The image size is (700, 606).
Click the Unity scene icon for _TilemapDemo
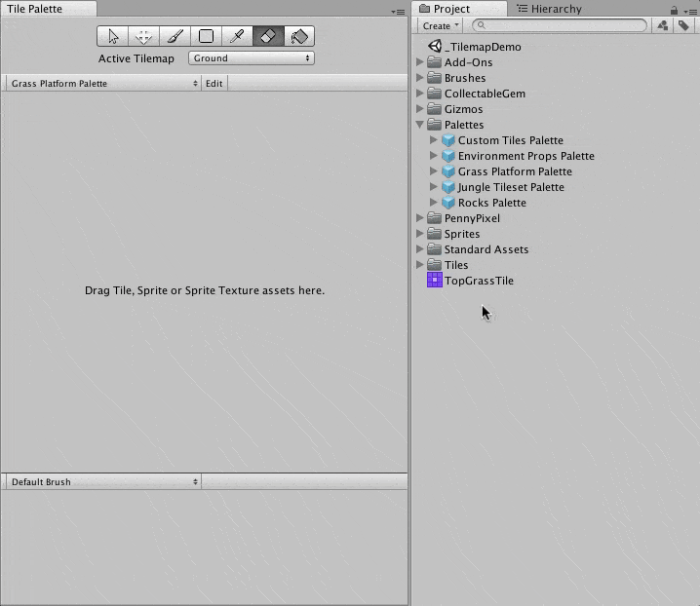pyautogui.click(x=435, y=46)
